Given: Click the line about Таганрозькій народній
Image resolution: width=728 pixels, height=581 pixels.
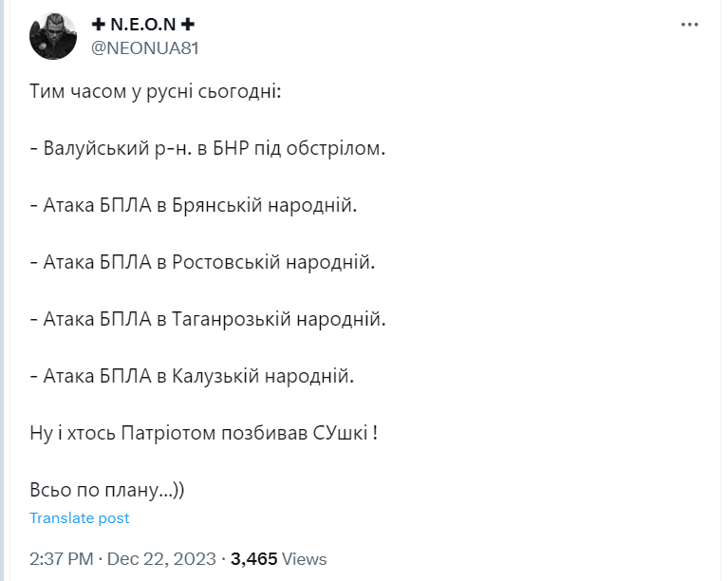Looking at the screenshot, I should click(208, 319).
